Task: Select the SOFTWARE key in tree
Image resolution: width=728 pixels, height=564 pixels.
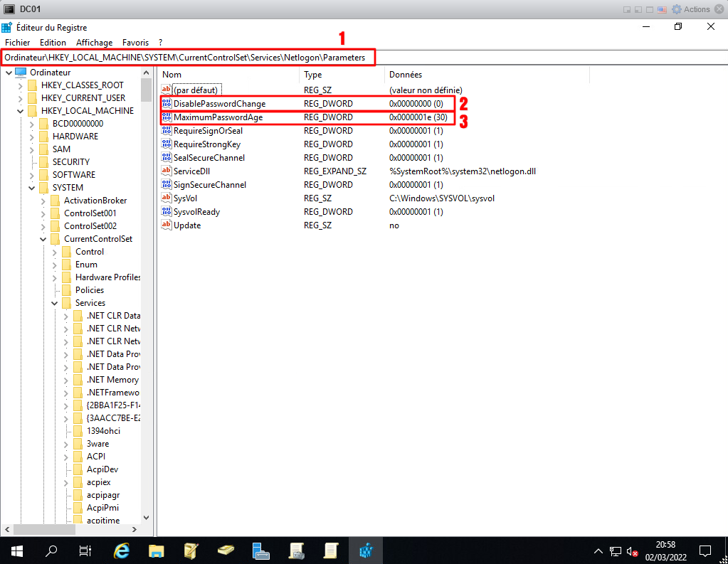Action: [x=73, y=175]
